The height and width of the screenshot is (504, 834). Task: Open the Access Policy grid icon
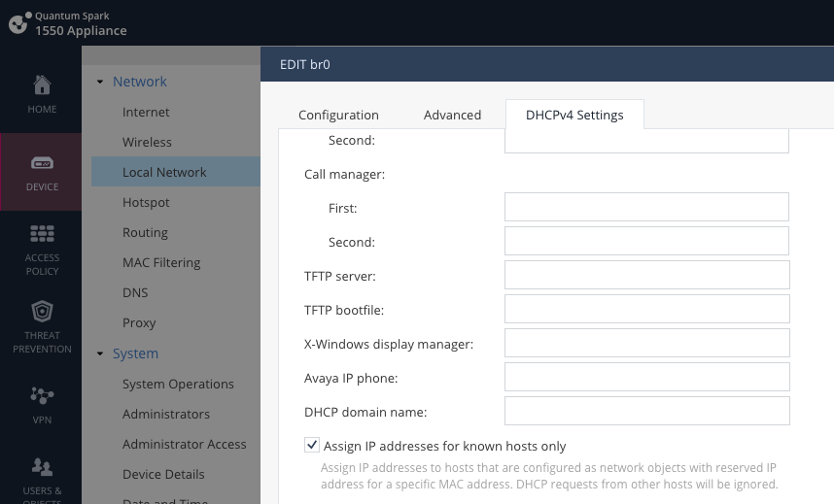(x=42, y=233)
